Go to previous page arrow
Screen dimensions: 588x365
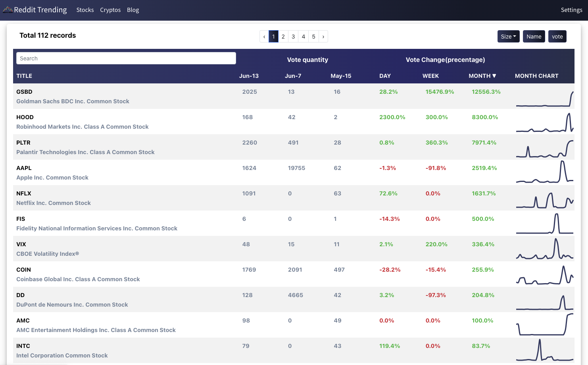[264, 37]
